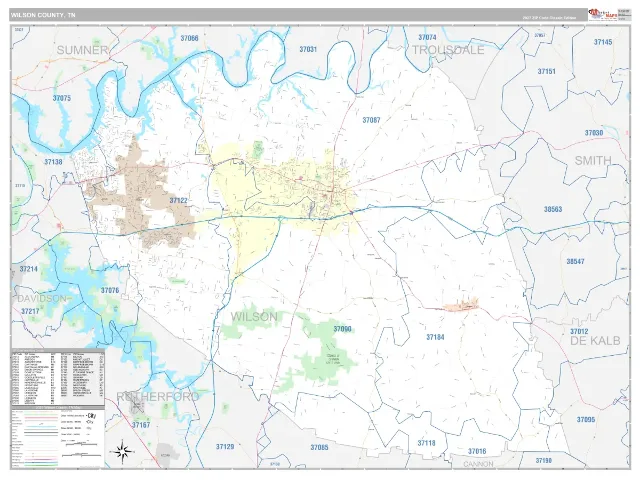Click ZIP code label 37122
This screenshot has height=480, width=640.
[x=178, y=200]
